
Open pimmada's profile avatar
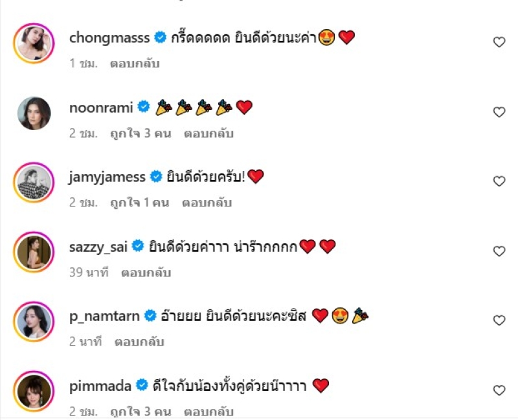[34, 391]
